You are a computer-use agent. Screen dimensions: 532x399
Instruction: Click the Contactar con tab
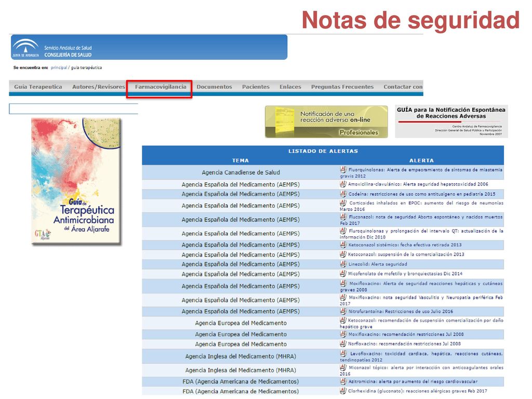pos(403,87)
